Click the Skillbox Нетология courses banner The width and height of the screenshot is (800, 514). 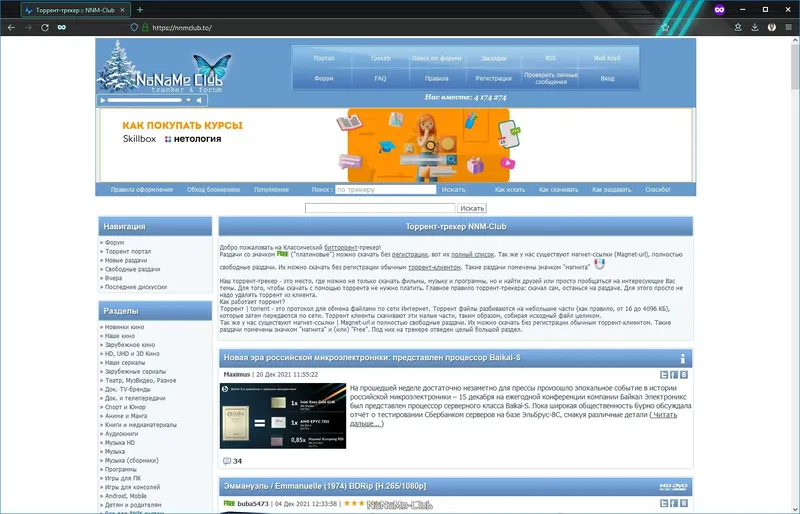(396, 145)
